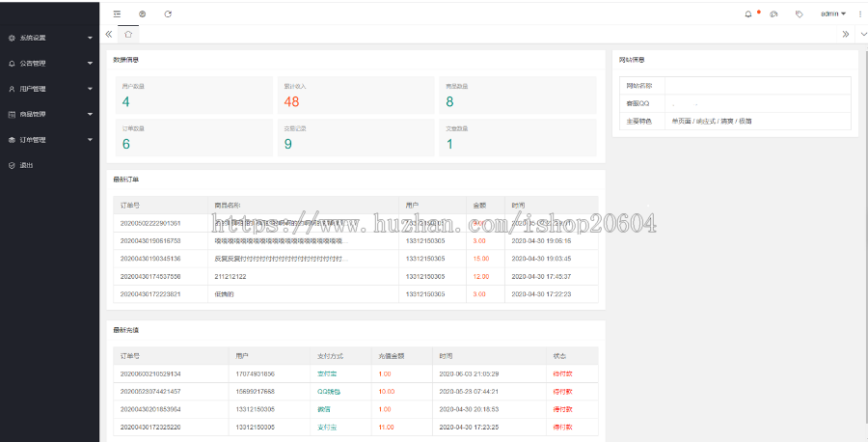
Task: Expand the 用户管理 sidebar menu
Action: pos(50,89)
